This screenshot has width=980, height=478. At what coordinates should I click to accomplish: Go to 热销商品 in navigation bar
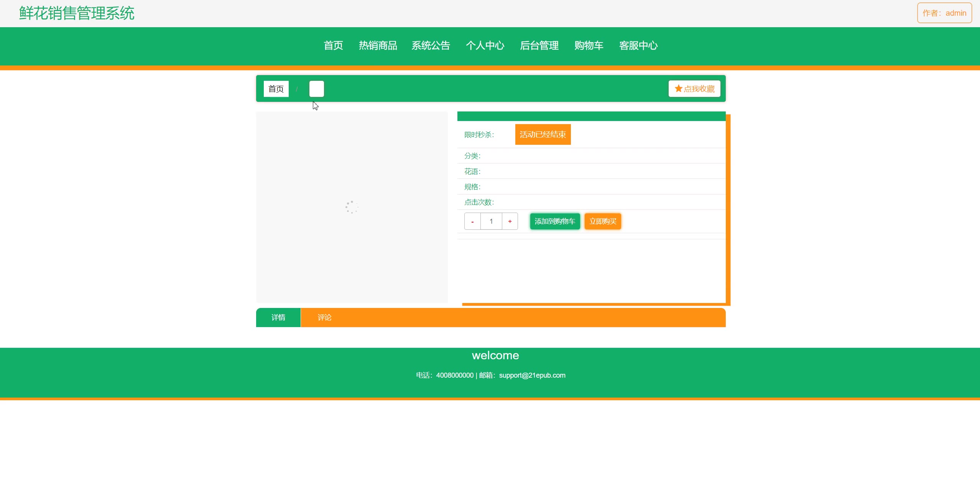click(378, 46)
